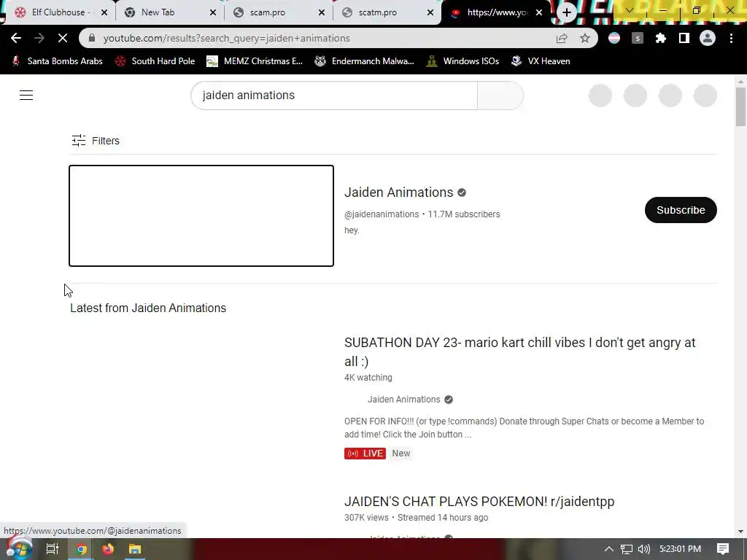Open the Extensions puzzle-piece icon

661,38
